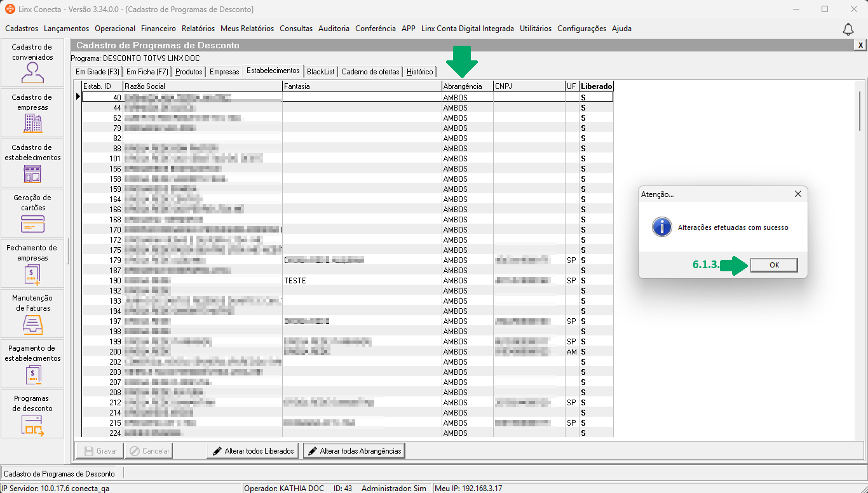Click the Cancelar button
This screenshot has width=868, height=493.
(x=149, y=451)
